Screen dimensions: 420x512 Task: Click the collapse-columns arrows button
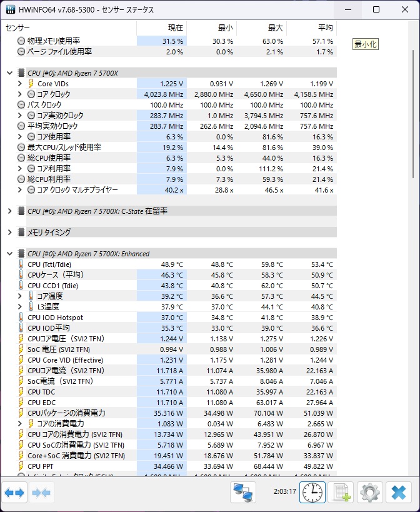(41, 493)
